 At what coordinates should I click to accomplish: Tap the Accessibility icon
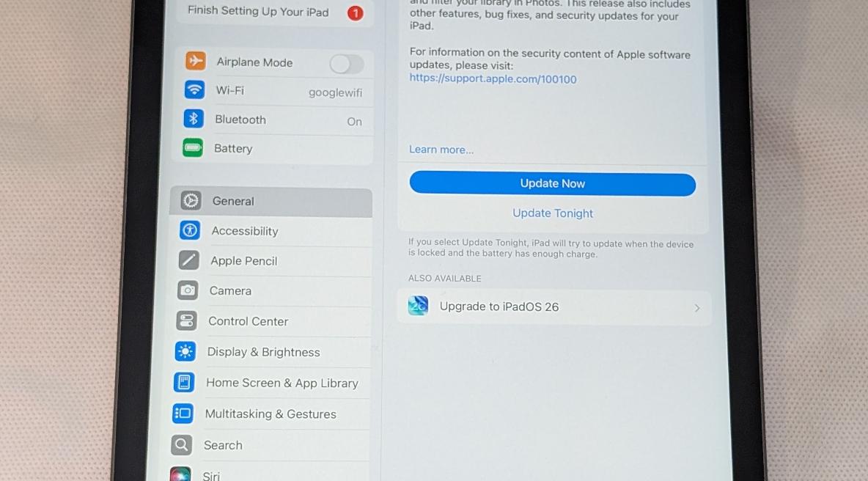pyautogui.click(x=190, y=230)
